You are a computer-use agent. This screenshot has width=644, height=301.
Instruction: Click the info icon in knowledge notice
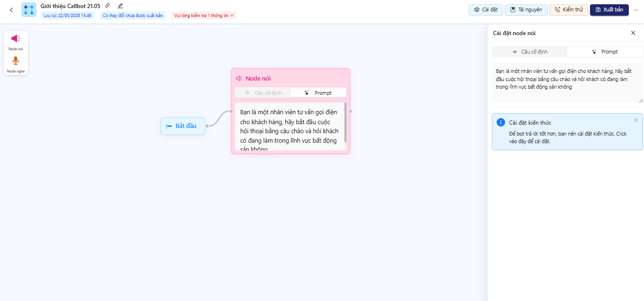click(x=500, y=122)
